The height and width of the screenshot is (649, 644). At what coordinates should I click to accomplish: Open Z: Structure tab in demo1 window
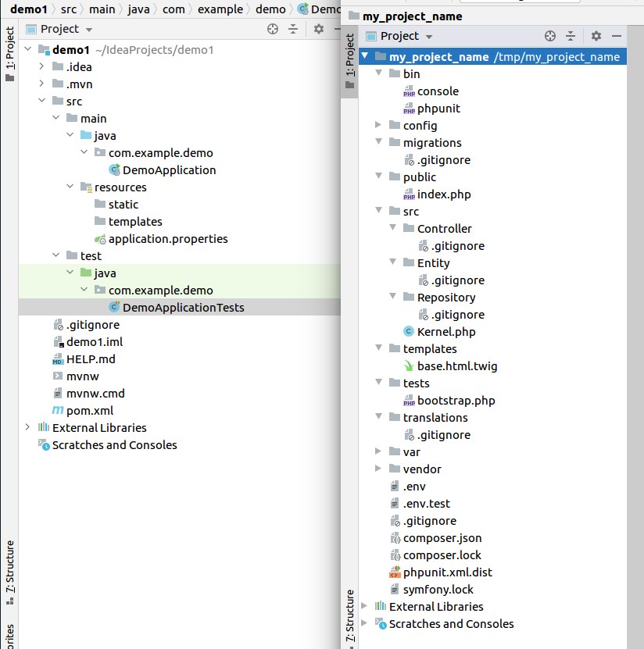9,572
